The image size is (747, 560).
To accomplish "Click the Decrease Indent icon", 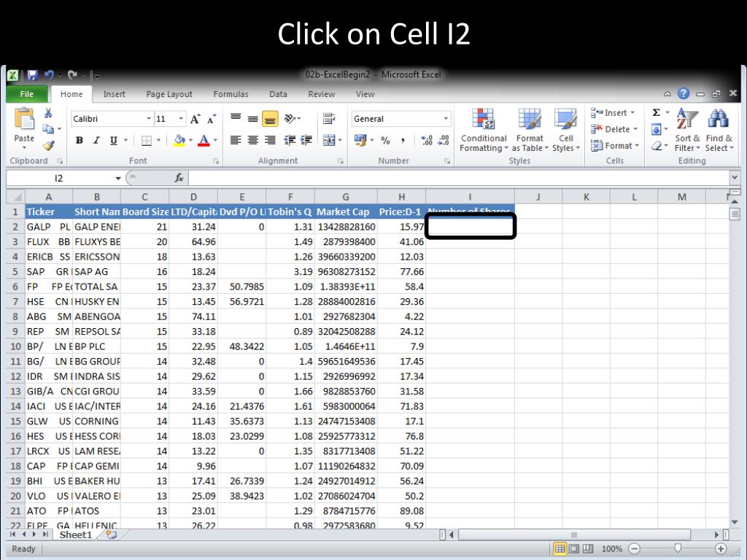I will pos(289,140).
